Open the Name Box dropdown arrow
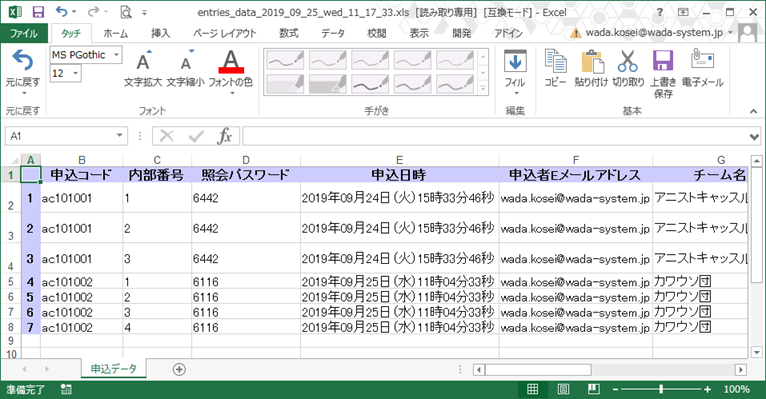 click(x=119, y=136)
